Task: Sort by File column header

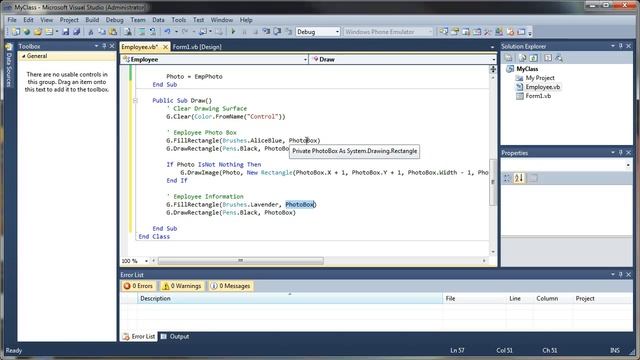Action: [x=474, y=298]
